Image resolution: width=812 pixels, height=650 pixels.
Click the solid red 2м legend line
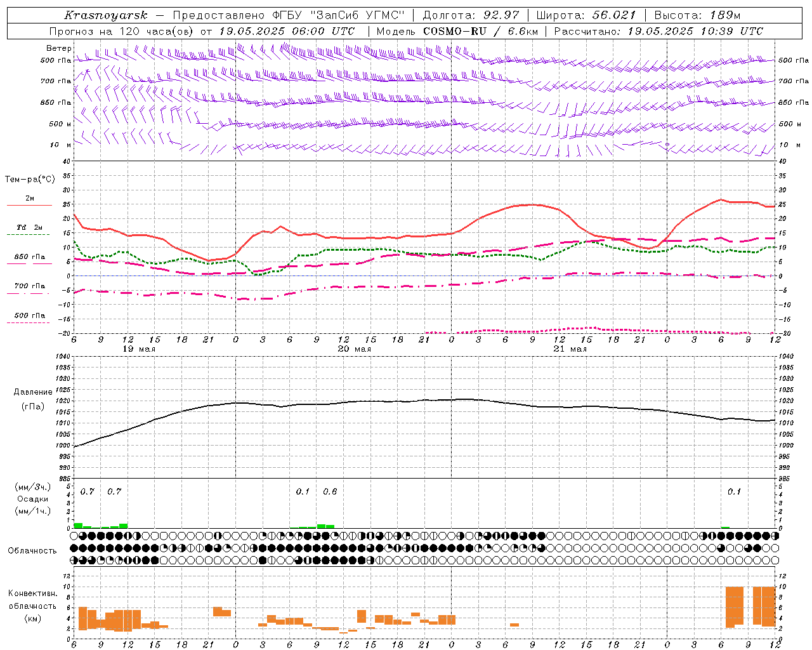pyautogui.click(x=29, y=206)
